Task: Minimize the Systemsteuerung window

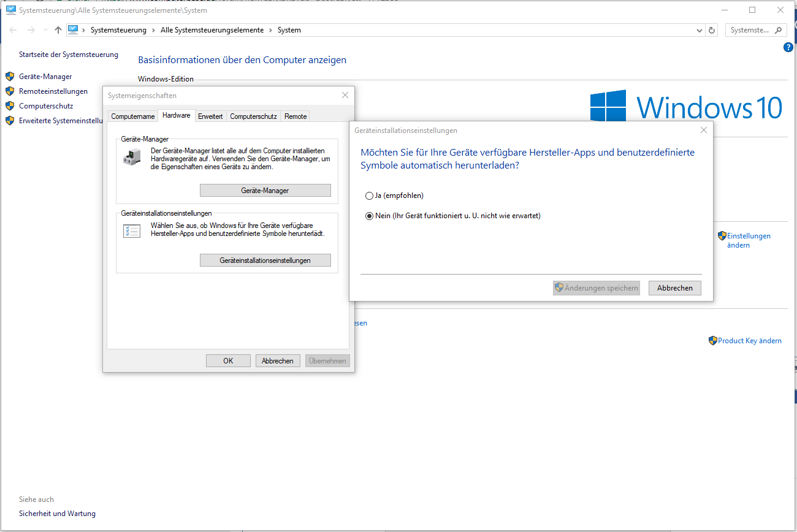Action: coord(725,10)
